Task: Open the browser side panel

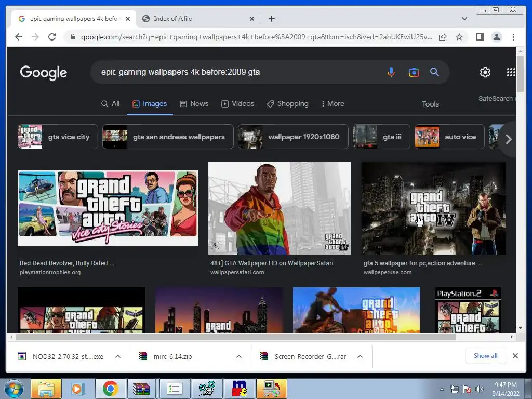Action: coord(480,37)
